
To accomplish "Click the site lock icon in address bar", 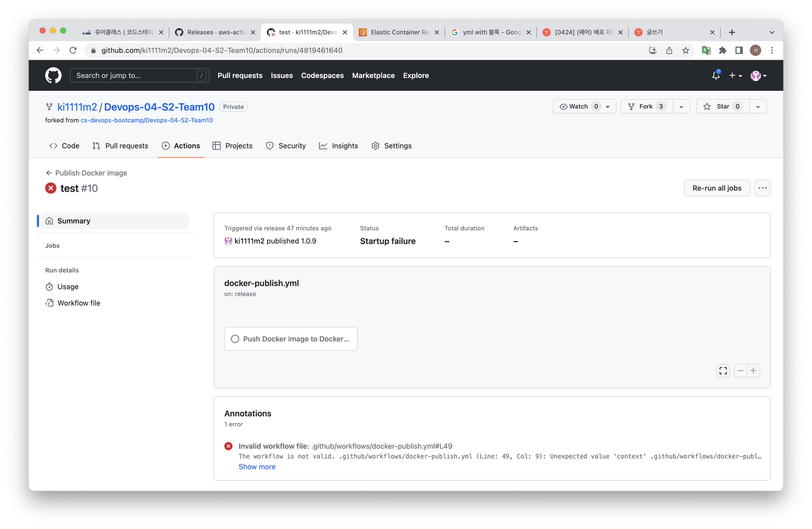I will coord(94,50).
